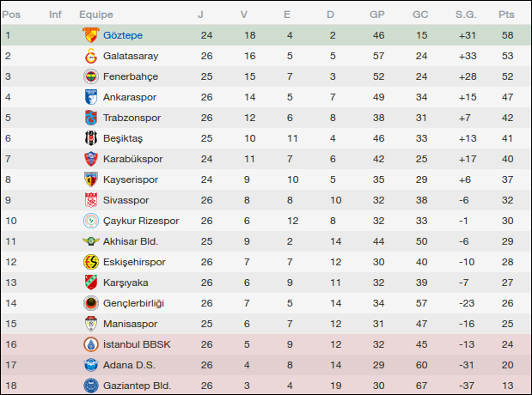Sort by S.G. goal difference header
This screenshot has height=395, width=532.
tap(466, 15)
